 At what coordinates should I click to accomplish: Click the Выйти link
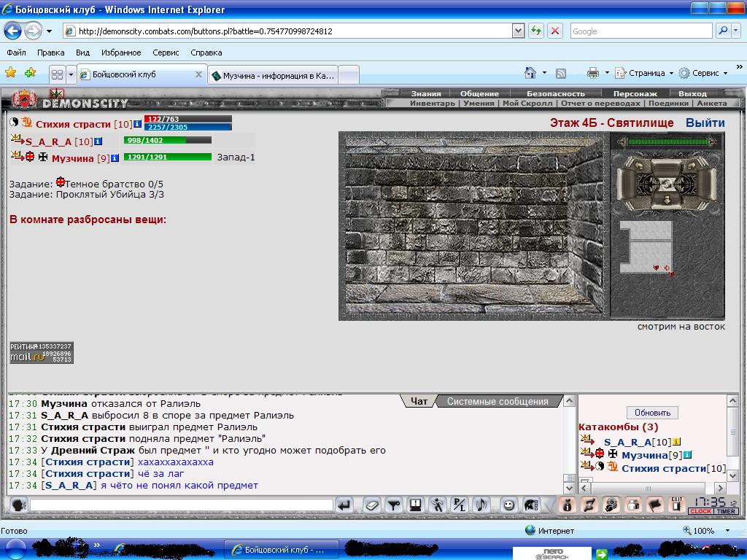click(x=705, y=122)
